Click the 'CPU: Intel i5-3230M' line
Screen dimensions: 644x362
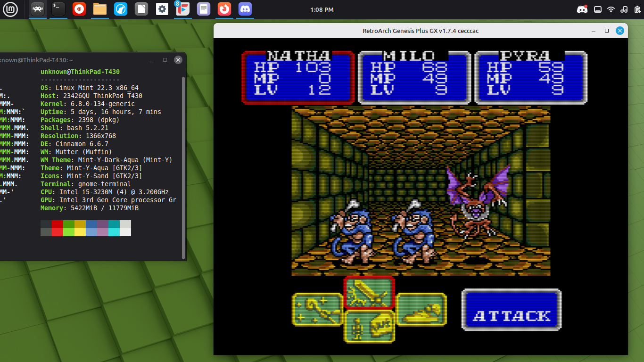105,192
